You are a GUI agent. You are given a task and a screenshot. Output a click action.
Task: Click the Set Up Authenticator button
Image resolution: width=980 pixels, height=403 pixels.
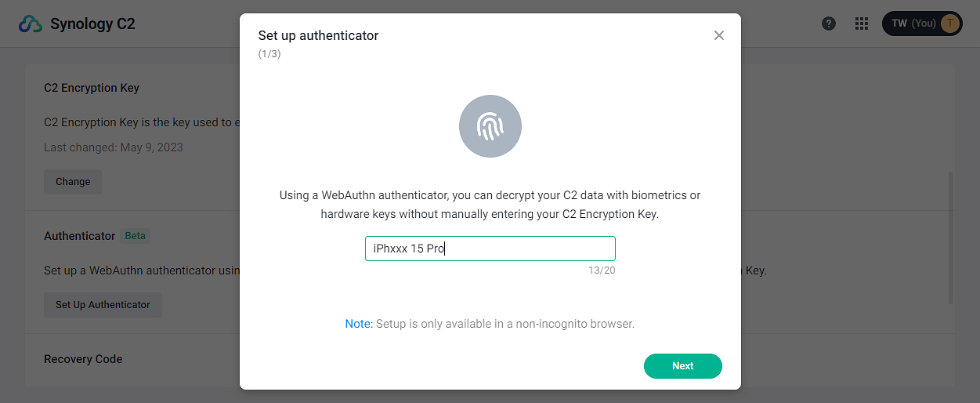(x=103, y=305)
